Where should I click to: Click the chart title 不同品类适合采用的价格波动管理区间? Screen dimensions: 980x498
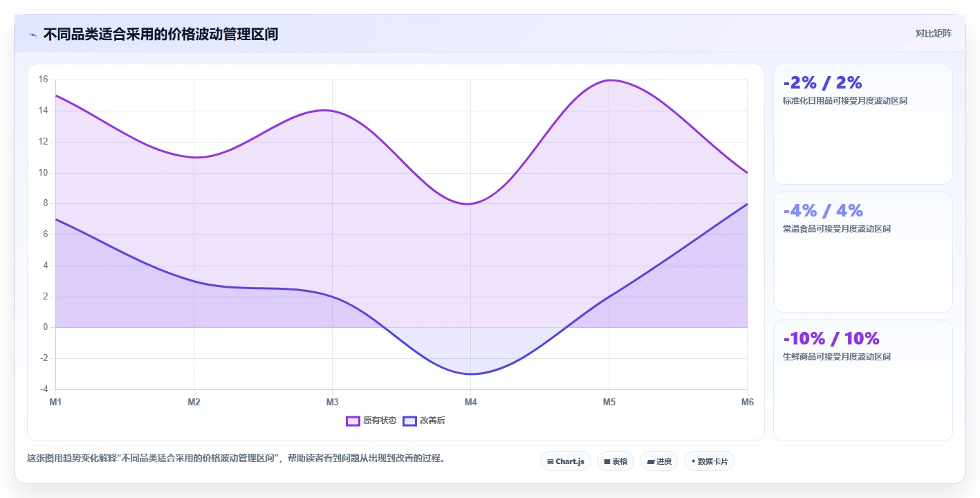[160, 34]
